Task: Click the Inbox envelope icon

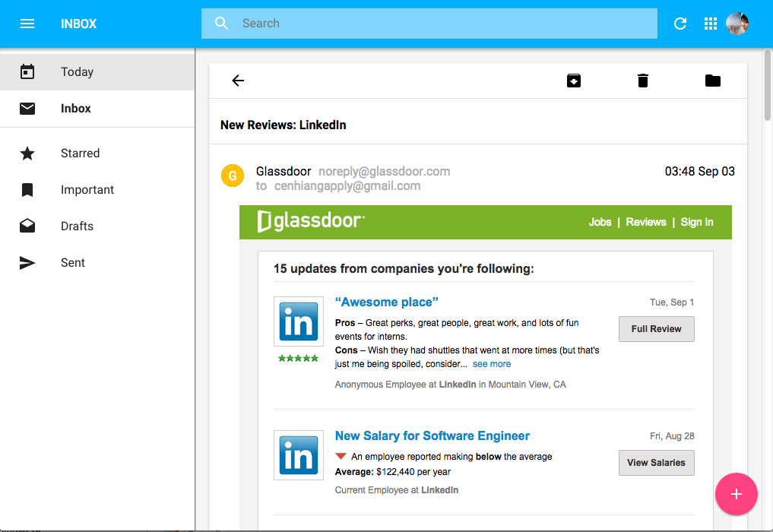Action: 27,109
